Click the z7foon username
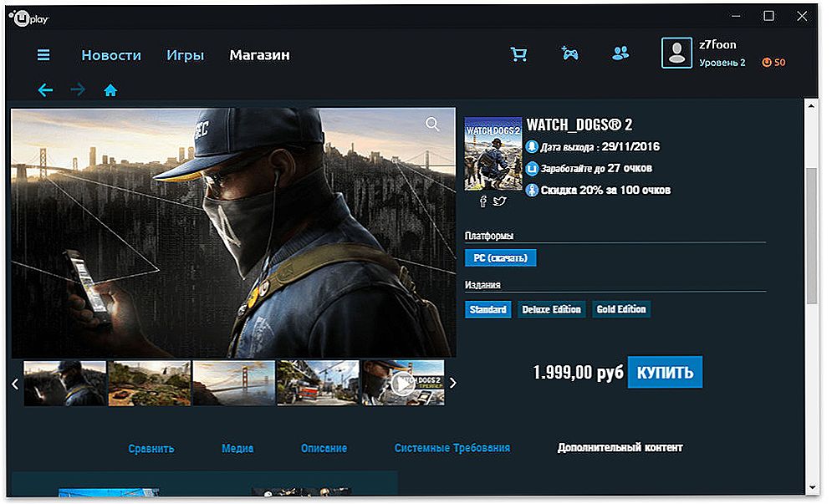This screenshot has width=832, height=504. click(x=717, y=45)
